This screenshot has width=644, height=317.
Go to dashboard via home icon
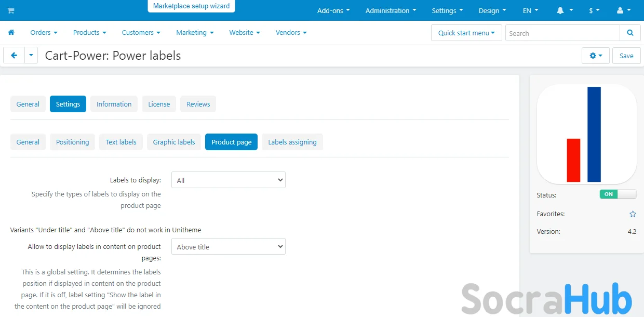tap(11, 32)
